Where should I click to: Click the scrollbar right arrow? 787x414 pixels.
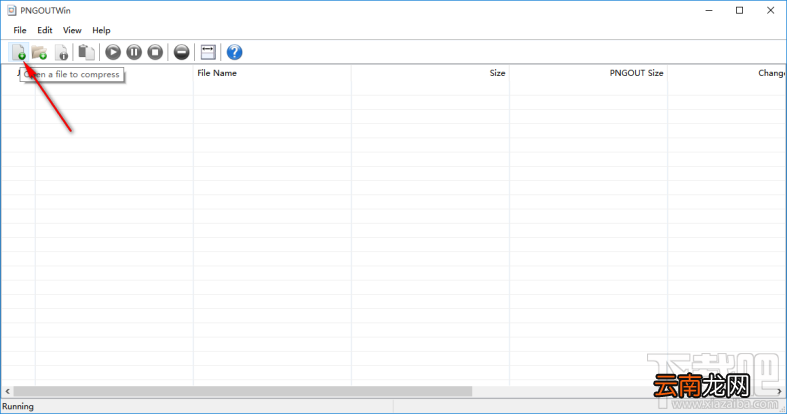tap(779, 391)
